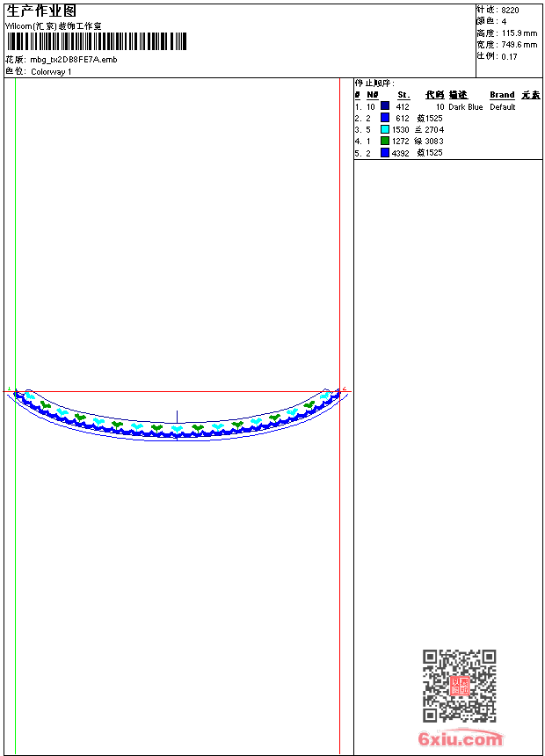Click the scale value 0.17
This screenshot has height=756, width=545.
(x=509, y=56)
